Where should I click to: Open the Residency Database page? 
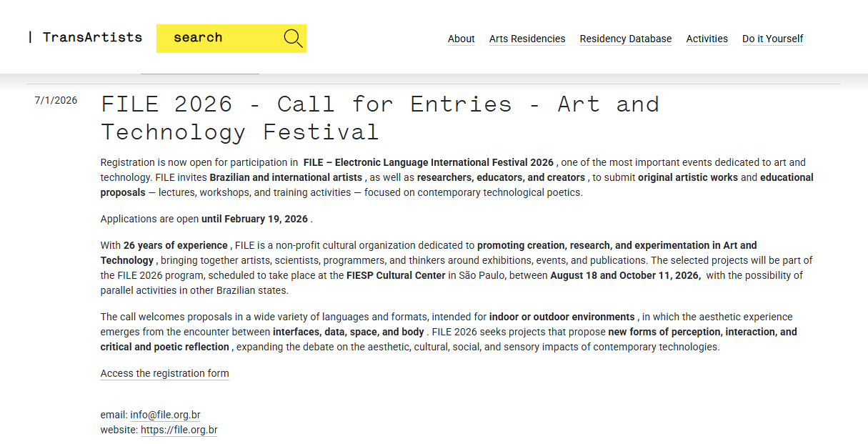click(625, 39)
